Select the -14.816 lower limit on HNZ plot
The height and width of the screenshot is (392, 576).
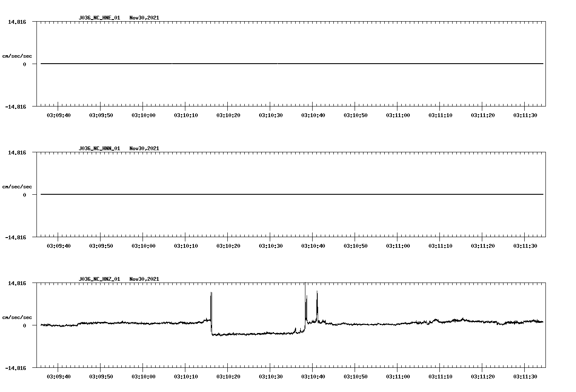coord(16,368)
